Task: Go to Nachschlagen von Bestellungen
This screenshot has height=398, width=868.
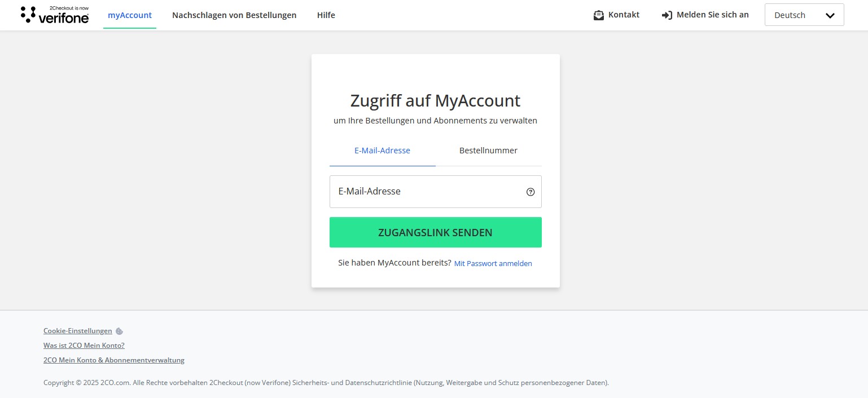Action: 234,15
